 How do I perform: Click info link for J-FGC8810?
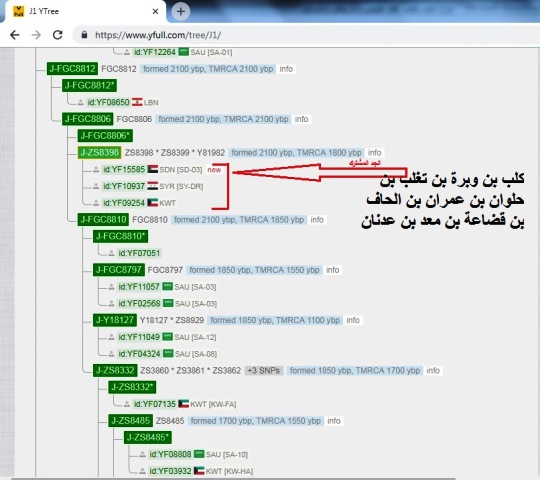pos(317,220)
